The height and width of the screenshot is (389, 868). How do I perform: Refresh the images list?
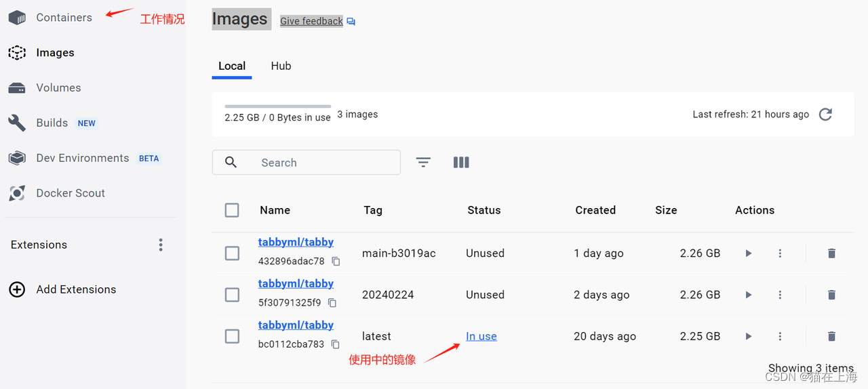(825, 115)
